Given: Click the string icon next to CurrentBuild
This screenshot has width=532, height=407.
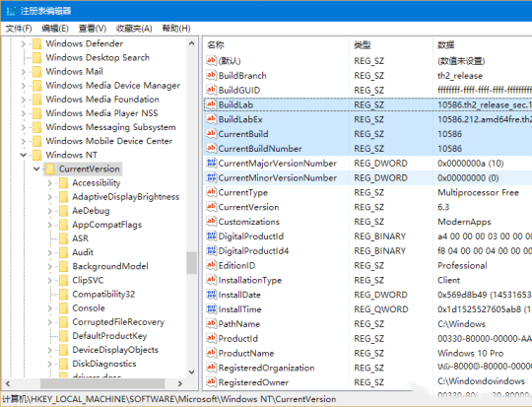Looking at the screenshot, I should pos(211,133).
